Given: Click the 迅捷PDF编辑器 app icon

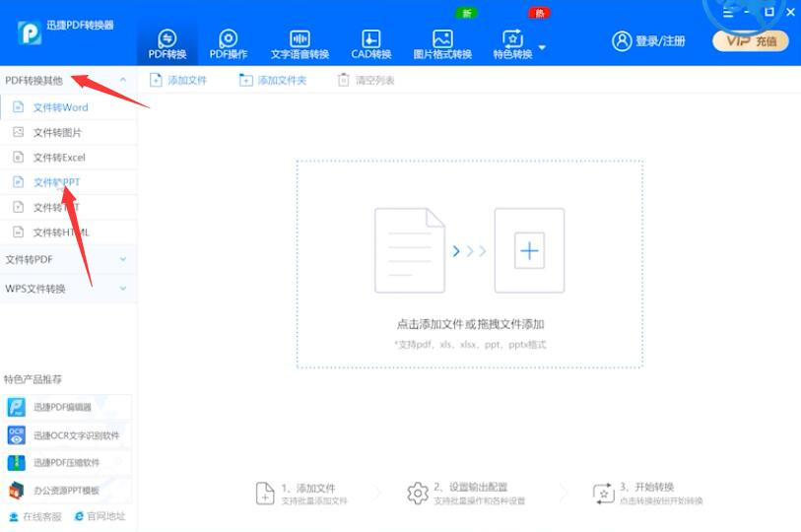Looking at the screenshot, I should click(17, 407).
